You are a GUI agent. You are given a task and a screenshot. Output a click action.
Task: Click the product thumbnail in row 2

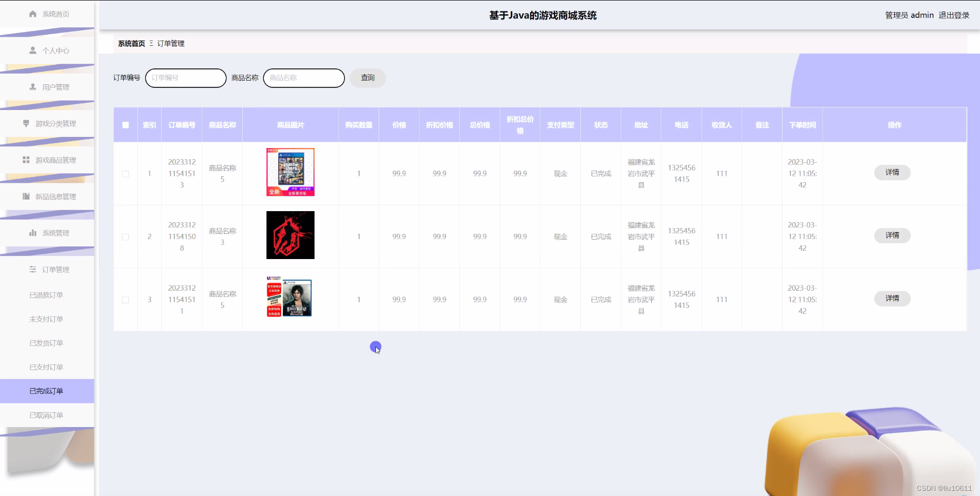click(x=290, y=235)
